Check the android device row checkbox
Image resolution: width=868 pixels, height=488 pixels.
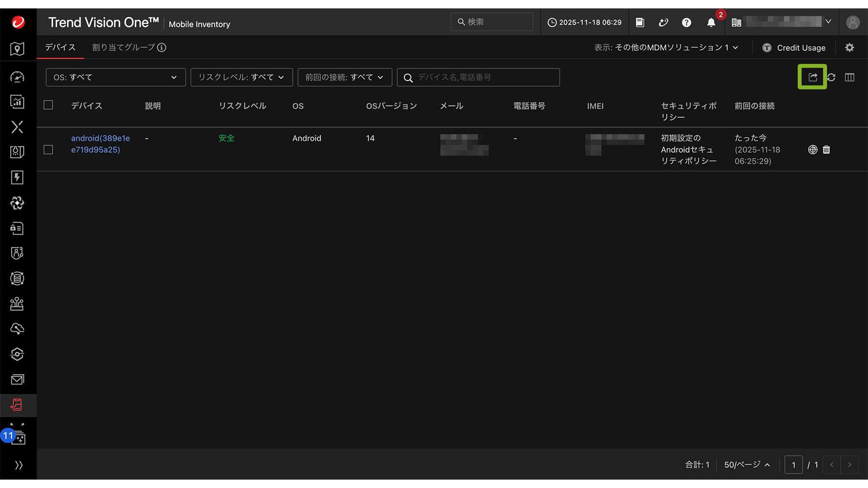48,150
